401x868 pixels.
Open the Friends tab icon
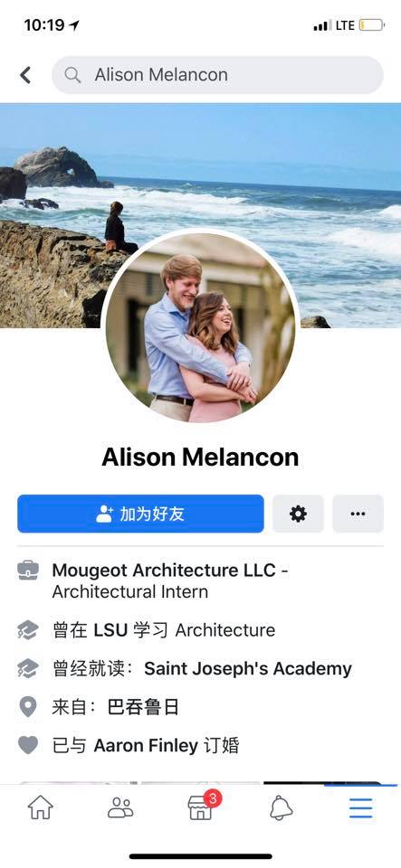tap(120, 807)
